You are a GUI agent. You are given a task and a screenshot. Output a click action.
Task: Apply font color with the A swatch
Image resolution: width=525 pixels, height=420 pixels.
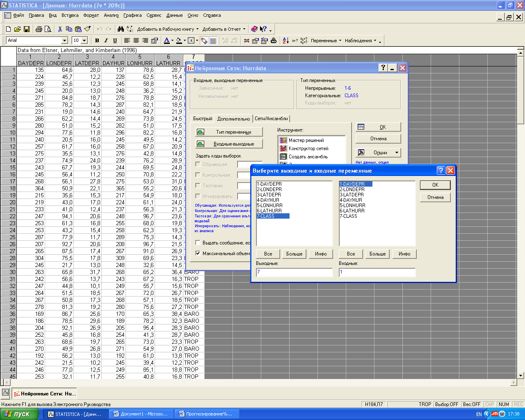click(x=167, y=41)
